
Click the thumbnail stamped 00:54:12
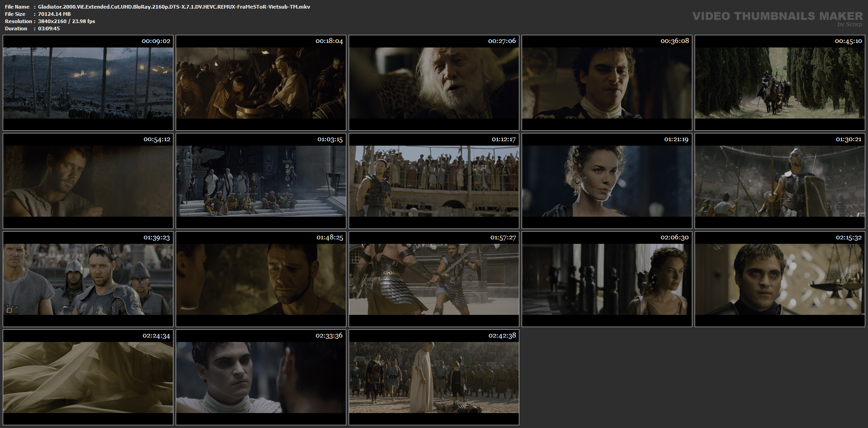pos(88,181)
